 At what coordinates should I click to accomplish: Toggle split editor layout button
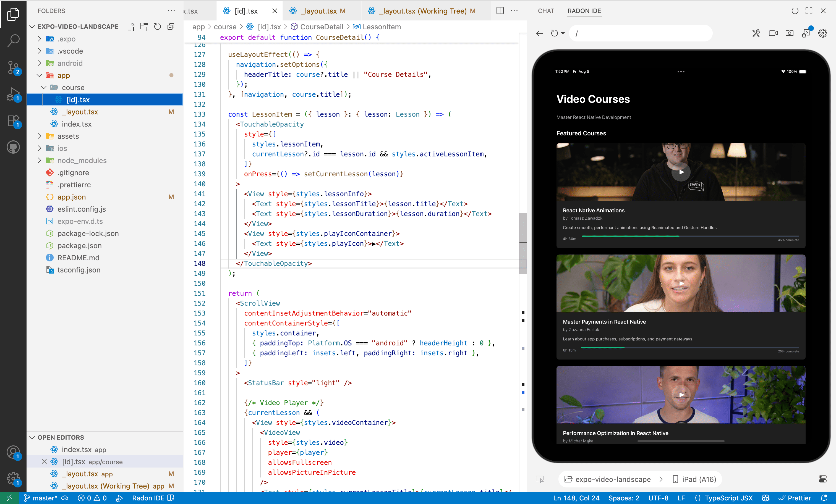(x=500, y=11)
